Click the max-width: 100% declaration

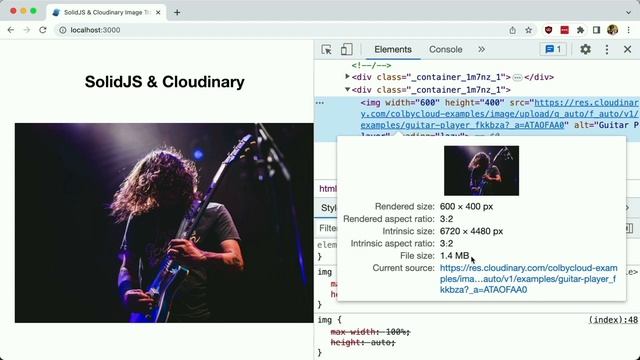click(370, 332)
